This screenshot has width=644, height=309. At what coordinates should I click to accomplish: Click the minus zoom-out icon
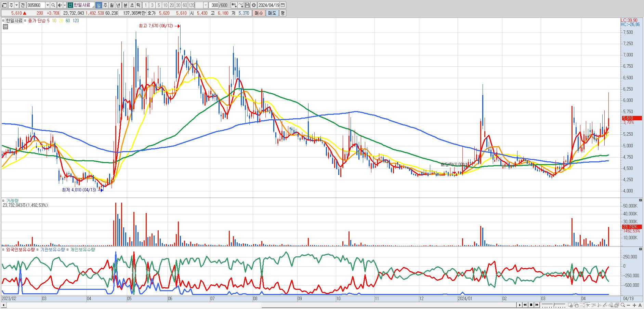629,305
